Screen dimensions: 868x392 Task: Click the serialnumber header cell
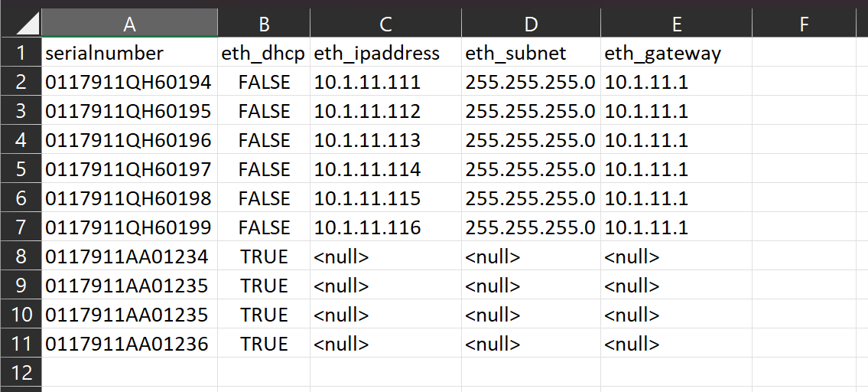point(129,53)
